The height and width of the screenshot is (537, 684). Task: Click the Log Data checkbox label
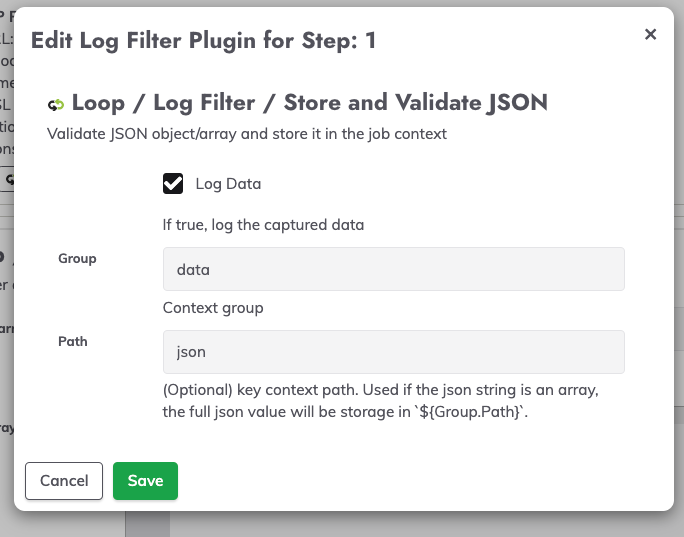point(228,184)
